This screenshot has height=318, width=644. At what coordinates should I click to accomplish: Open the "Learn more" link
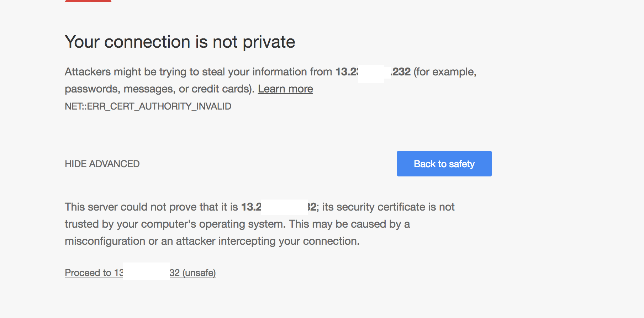285,89
